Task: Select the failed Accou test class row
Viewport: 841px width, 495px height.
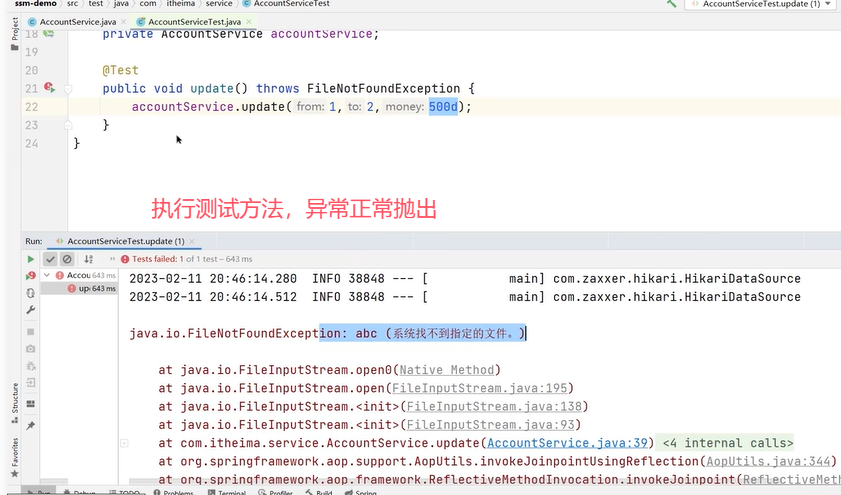Action: pyautogui.click(x=79, y=275)
